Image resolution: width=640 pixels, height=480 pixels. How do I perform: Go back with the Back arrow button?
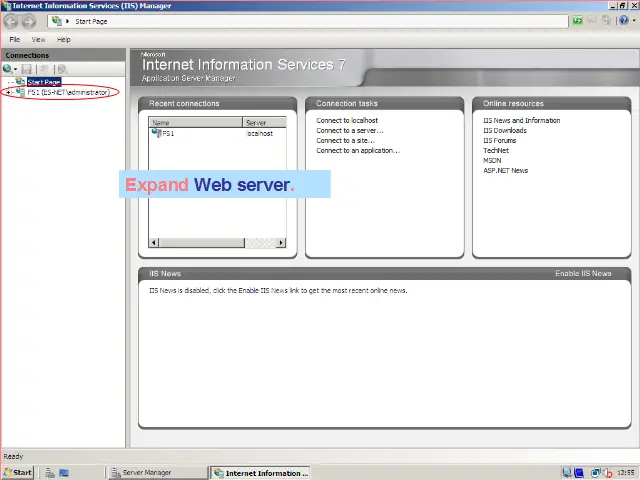click(11, 22)
